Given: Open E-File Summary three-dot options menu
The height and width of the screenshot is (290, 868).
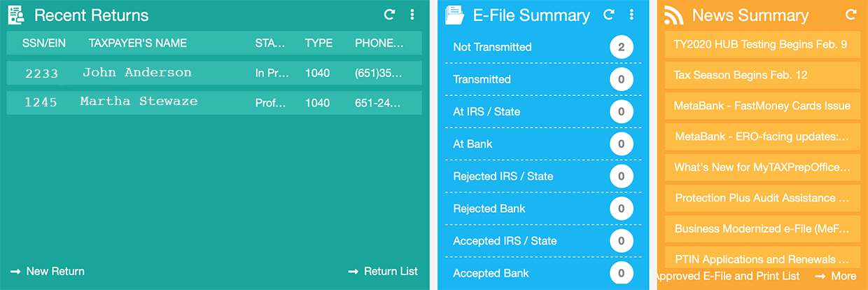Looking at the screenshot, I should coord(631,14).
